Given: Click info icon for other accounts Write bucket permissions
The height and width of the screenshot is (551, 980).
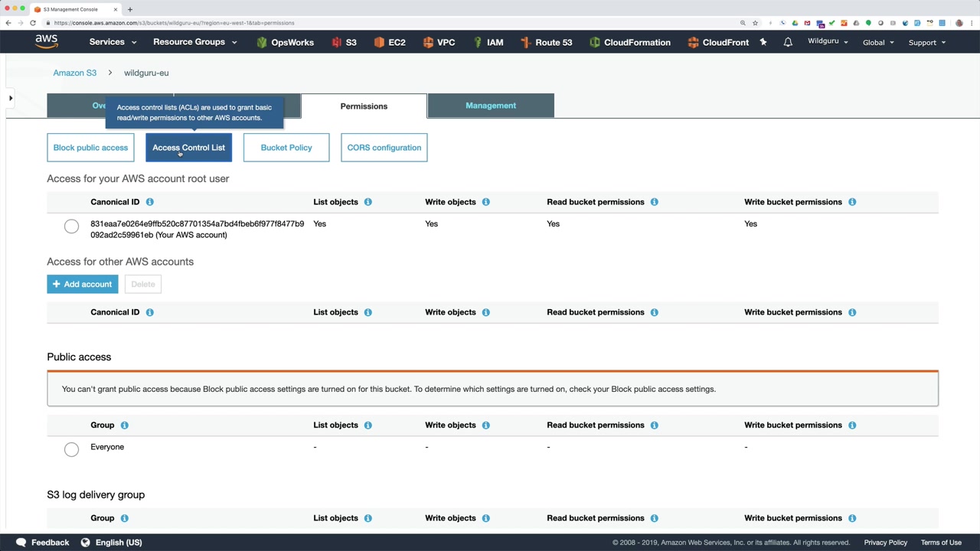Looking at the screenshot, I should (852, 312).
